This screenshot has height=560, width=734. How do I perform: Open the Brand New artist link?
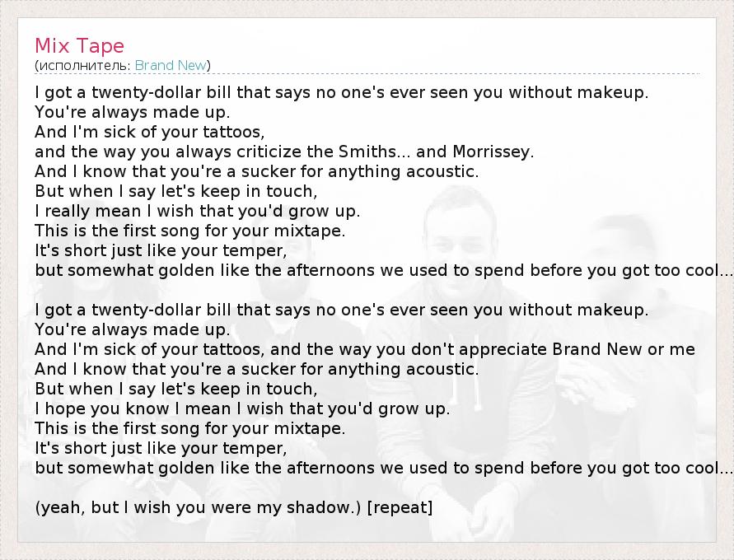[171, 64]
